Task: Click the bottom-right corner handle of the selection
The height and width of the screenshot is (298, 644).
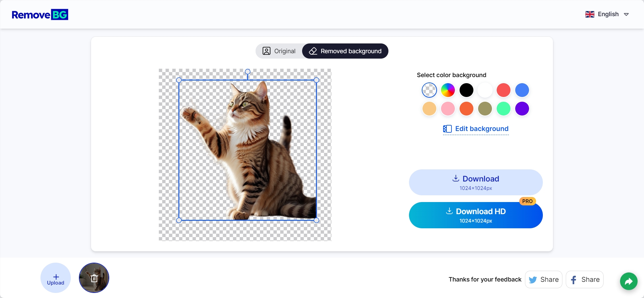Action: [316, 220]
